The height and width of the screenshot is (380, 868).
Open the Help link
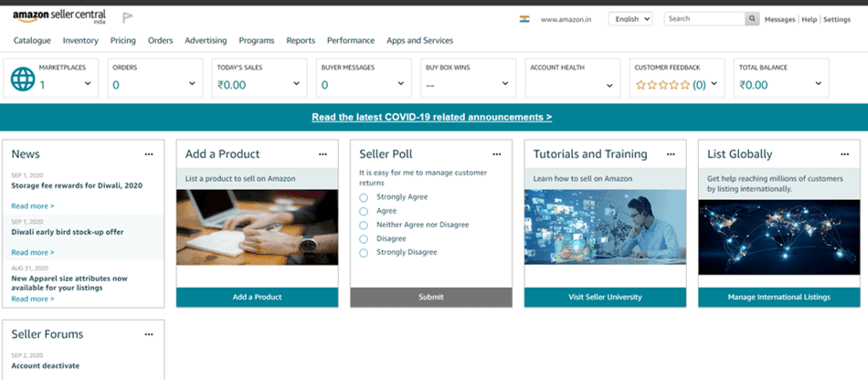pos(809,19)
